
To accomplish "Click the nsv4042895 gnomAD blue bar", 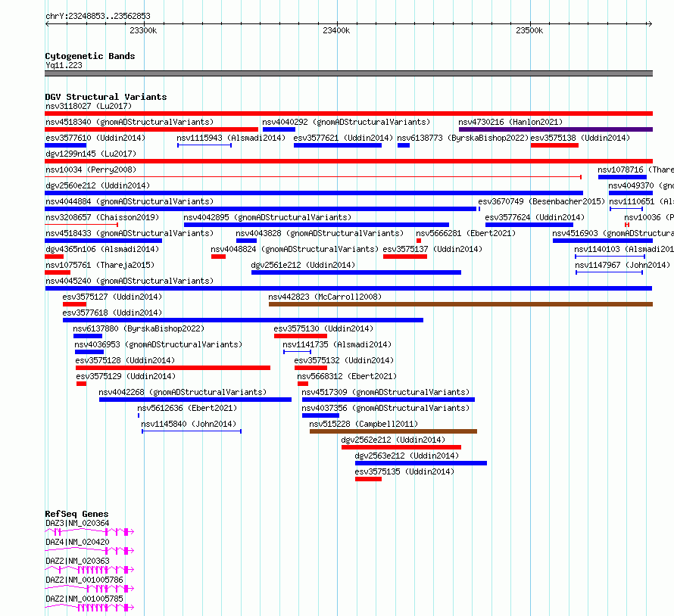I will pyautogui.click(x=317, y=225).
